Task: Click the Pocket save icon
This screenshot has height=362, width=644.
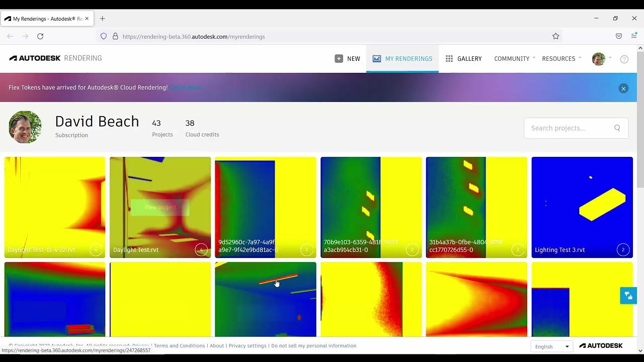Action: tap(619, 36)
